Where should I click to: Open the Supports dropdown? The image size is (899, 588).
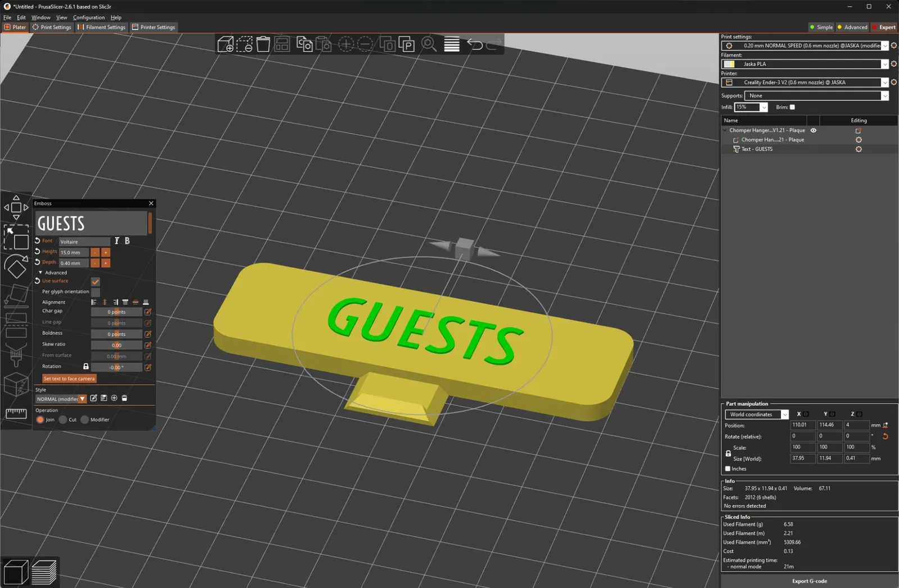(x=817, y=95)
